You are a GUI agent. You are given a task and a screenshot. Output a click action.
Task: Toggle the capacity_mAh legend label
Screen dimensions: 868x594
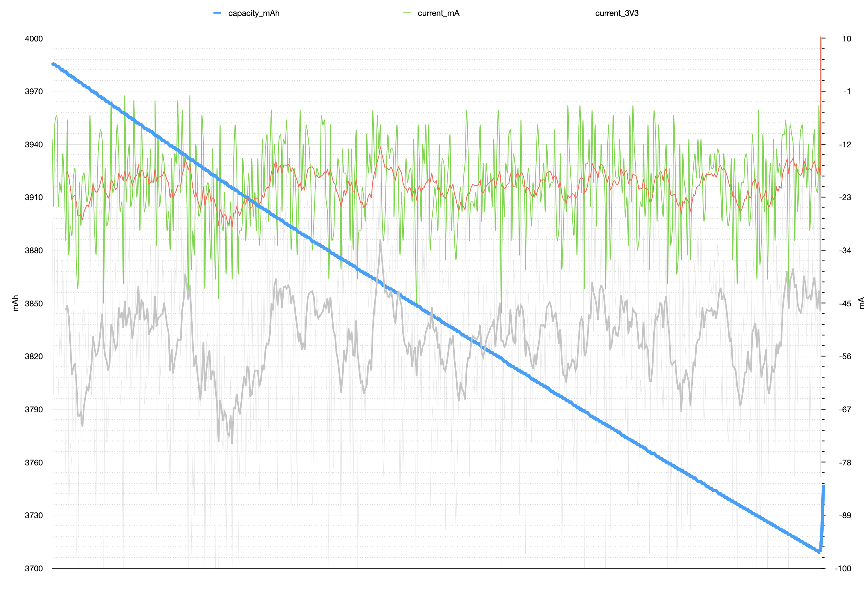pyautogui.click(x=254, y=14)
